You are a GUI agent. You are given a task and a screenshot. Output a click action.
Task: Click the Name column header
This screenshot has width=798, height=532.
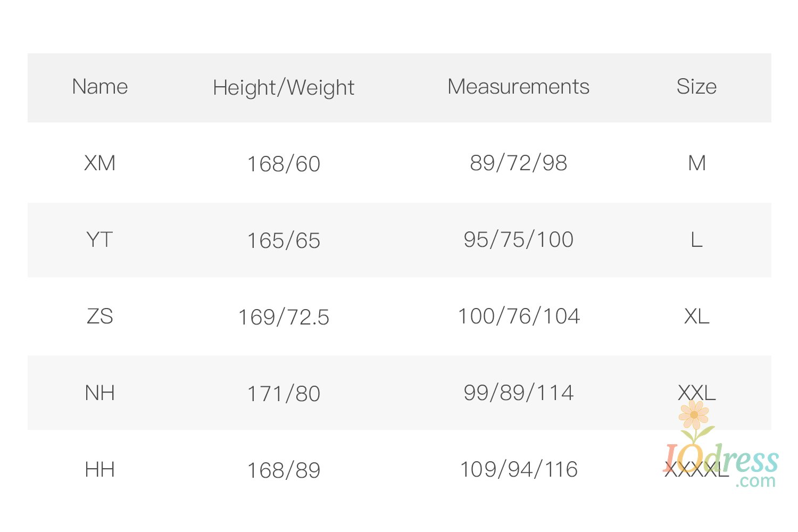[100, 87]
